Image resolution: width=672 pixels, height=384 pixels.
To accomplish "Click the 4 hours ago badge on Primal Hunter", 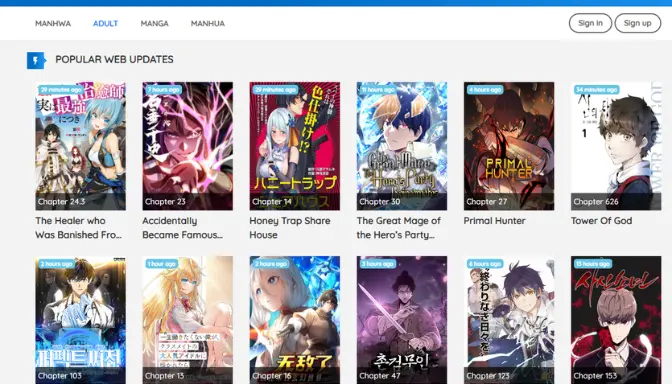I will [x=485, y=90].
